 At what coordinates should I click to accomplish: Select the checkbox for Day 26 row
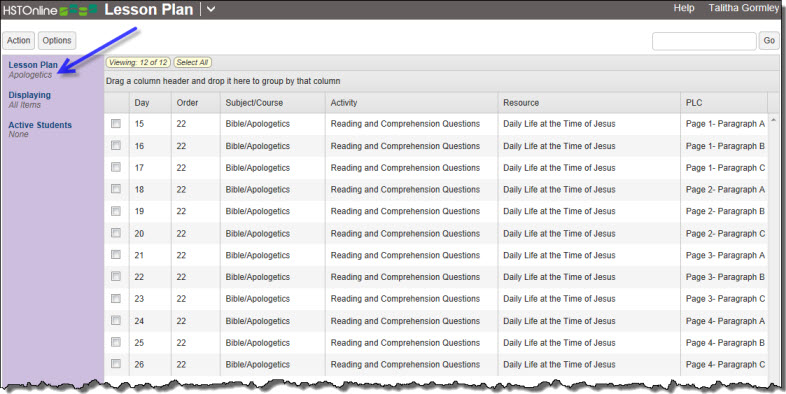click(116, 364)
